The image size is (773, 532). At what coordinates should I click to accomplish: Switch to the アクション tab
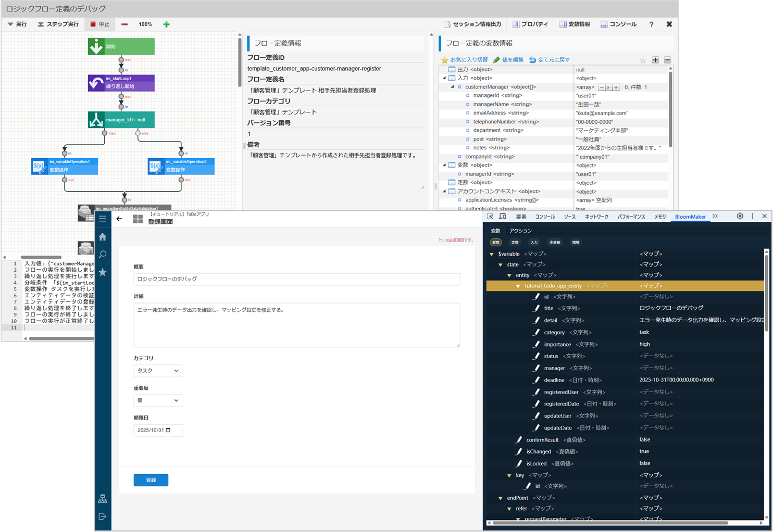(520, 231)
